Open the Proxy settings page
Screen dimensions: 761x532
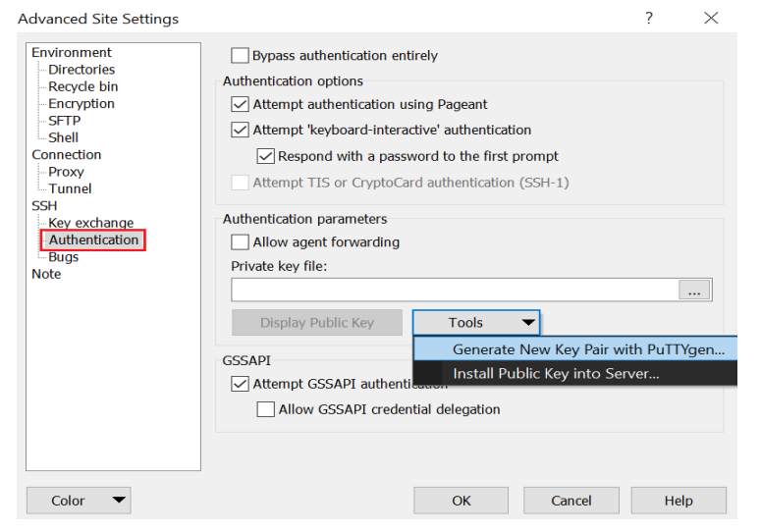[66, 172]
